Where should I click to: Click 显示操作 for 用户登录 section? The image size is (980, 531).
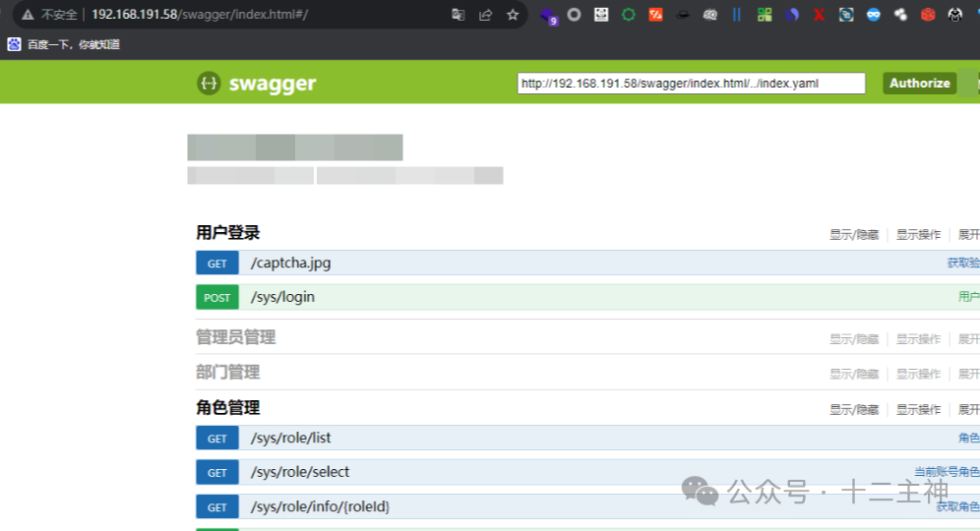tap(918, 235)
